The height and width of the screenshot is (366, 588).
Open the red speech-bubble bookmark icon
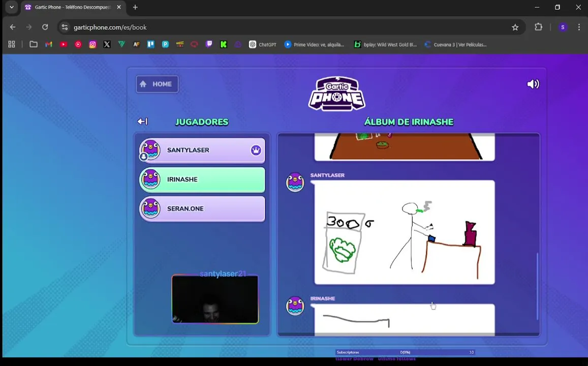[x=194, y=44]
